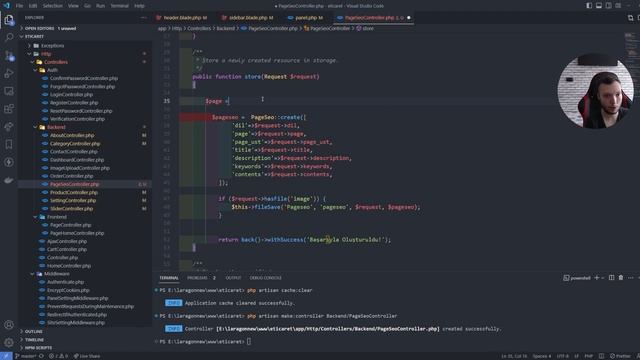
Task: Open the Search view in the activity bar
Action: point(9,38)
